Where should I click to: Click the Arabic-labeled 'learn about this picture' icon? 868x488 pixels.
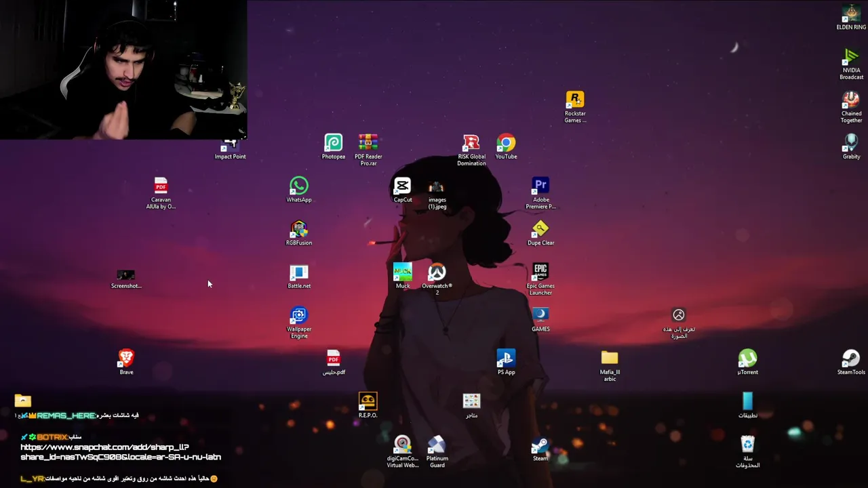(x=679, y=323)
